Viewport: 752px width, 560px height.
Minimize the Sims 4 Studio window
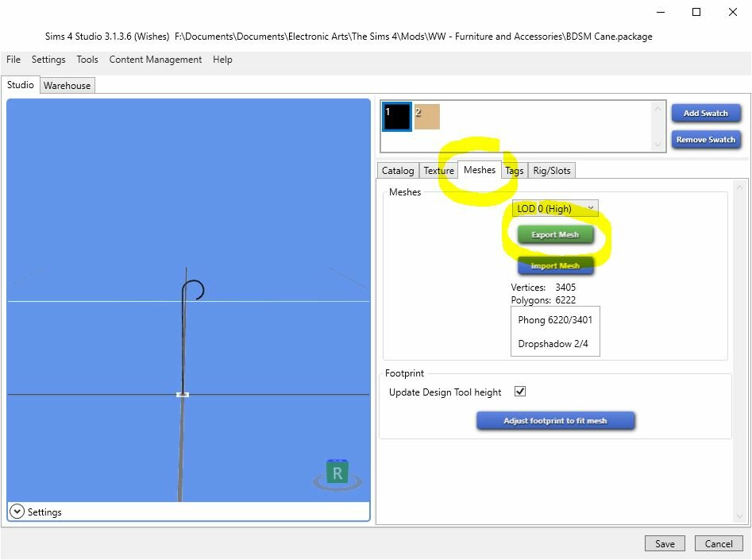(x=661, y=12)
